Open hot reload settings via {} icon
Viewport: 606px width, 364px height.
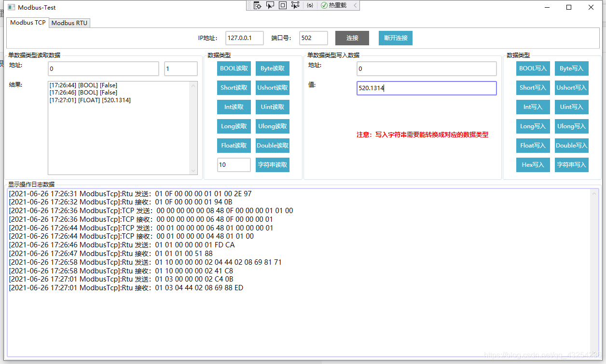[x=310, y=5]
